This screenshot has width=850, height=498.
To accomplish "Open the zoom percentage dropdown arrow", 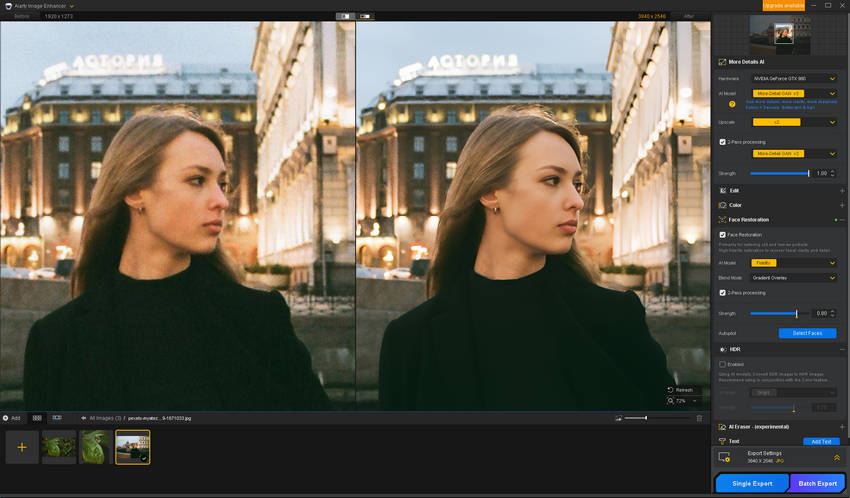I will tap(694, 401).
